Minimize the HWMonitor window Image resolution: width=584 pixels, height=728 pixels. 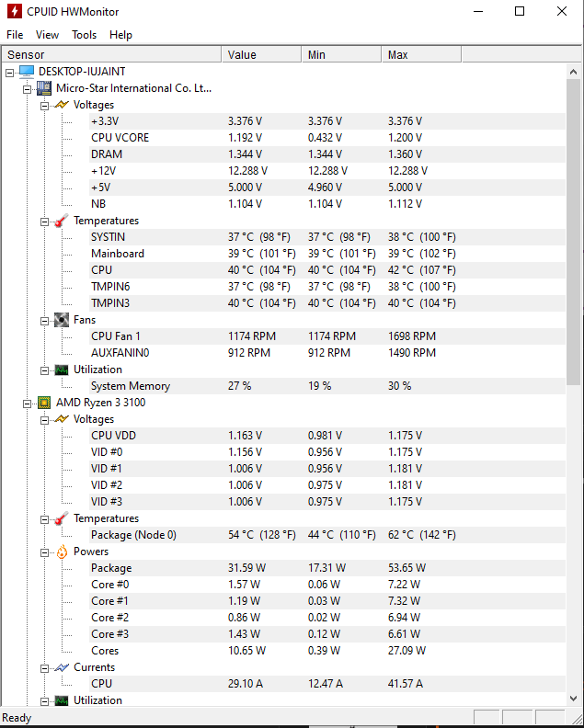coord(478,11)
